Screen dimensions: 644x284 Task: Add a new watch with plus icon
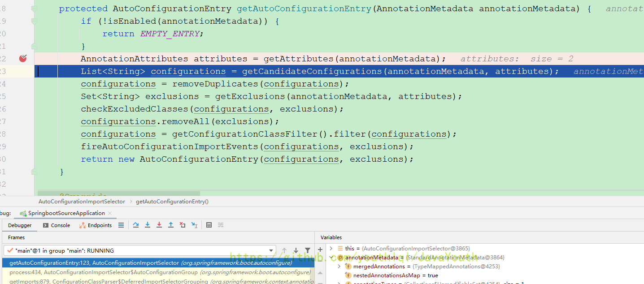[320, 250]
